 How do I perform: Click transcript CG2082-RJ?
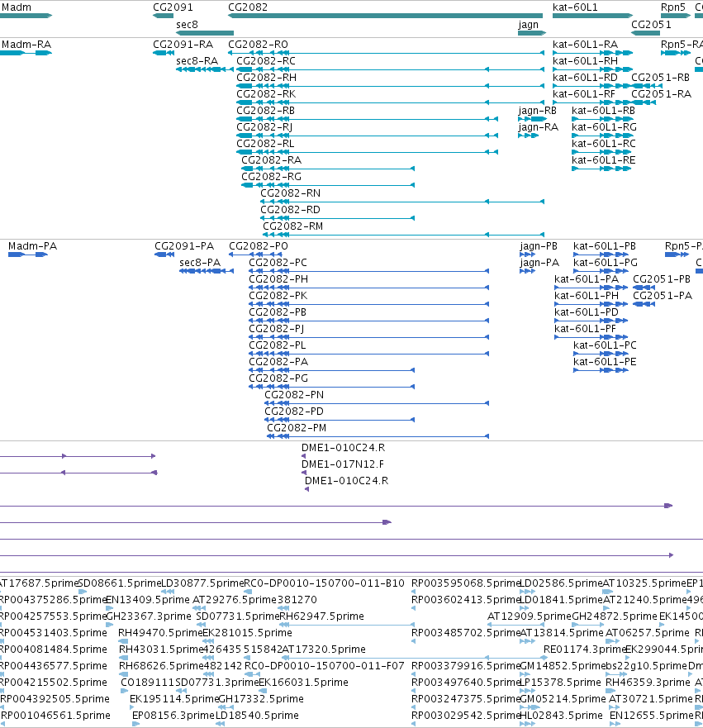pyautogui.click(x=264, y=127)
